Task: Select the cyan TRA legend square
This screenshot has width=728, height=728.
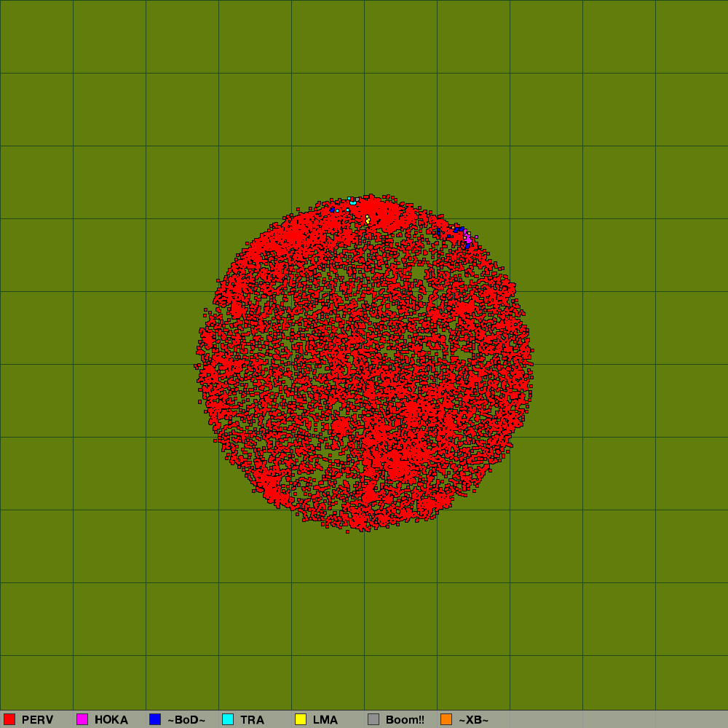Action: click(228, 719)
